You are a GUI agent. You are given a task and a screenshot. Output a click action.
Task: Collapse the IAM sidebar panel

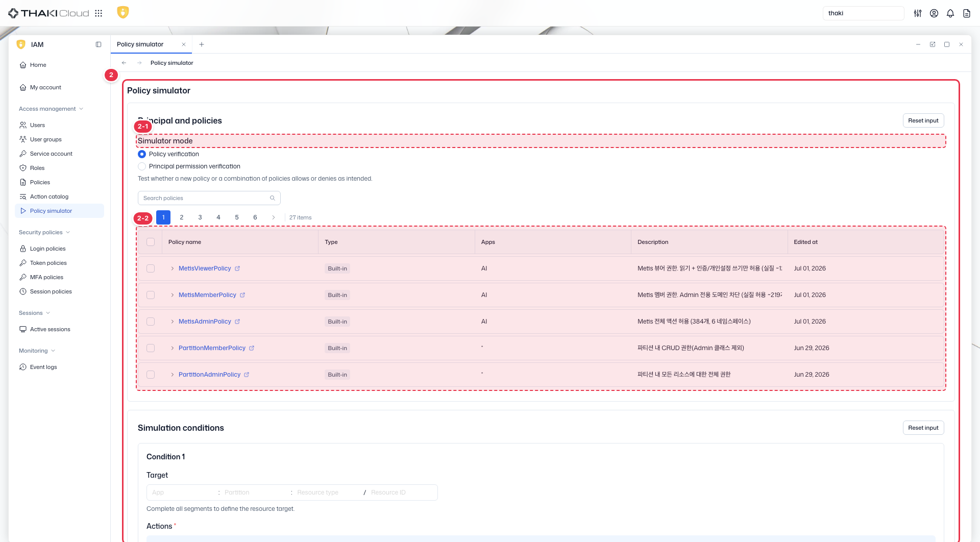[x=99, y=44]
